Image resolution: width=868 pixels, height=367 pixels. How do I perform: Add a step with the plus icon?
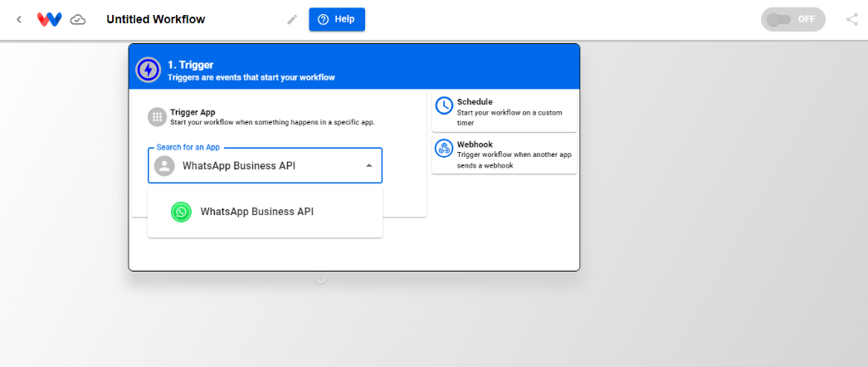(x=320, y=278)
